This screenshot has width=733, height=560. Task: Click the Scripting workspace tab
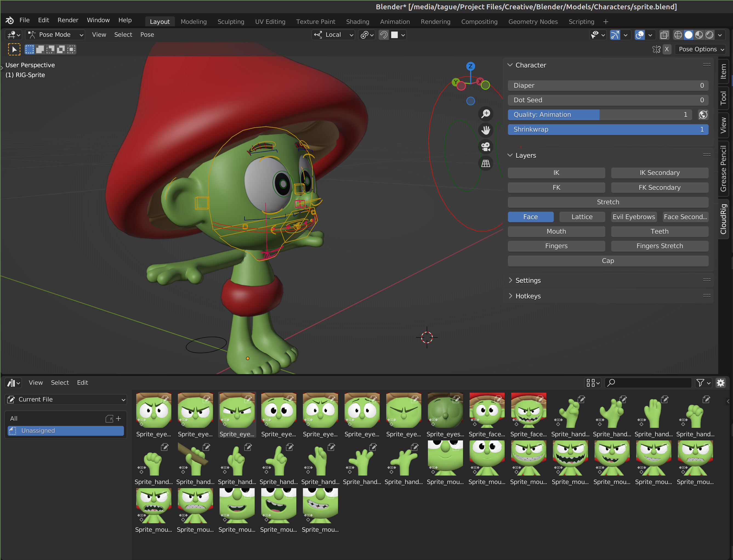click(582, 22)
